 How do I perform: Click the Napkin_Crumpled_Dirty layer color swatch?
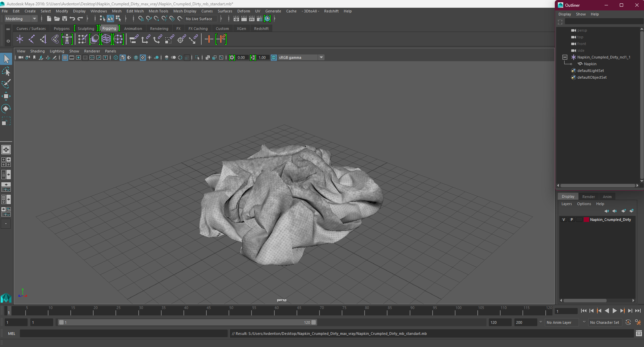[586, 220]
